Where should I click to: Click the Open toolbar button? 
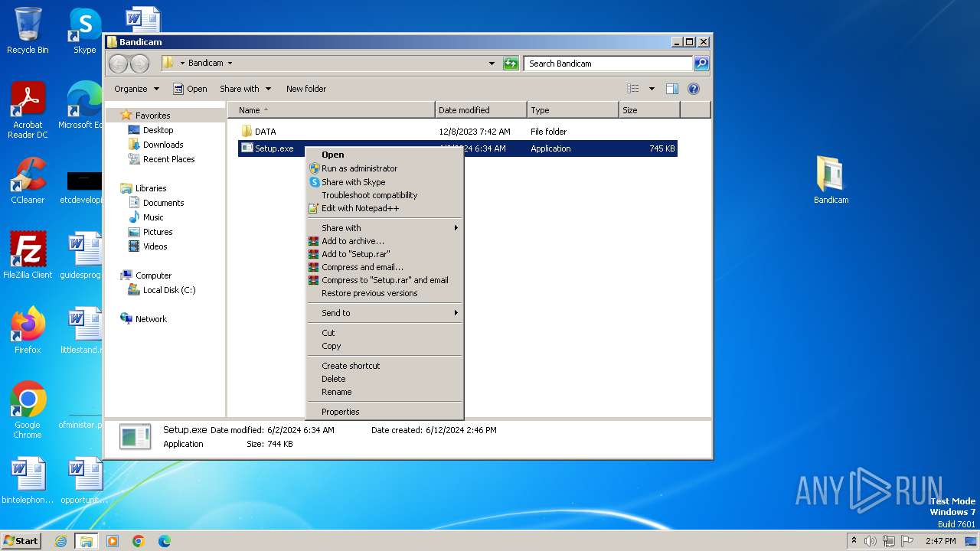[x=190, y=89]
